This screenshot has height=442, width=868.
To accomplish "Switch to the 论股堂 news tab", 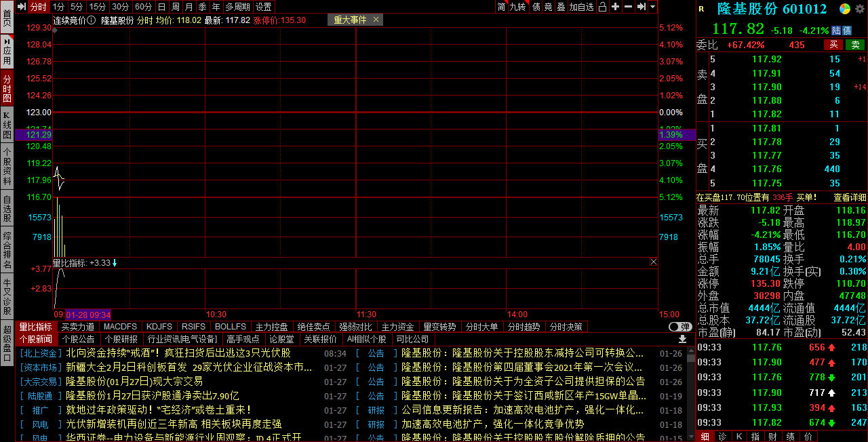I will coord(281,339).
